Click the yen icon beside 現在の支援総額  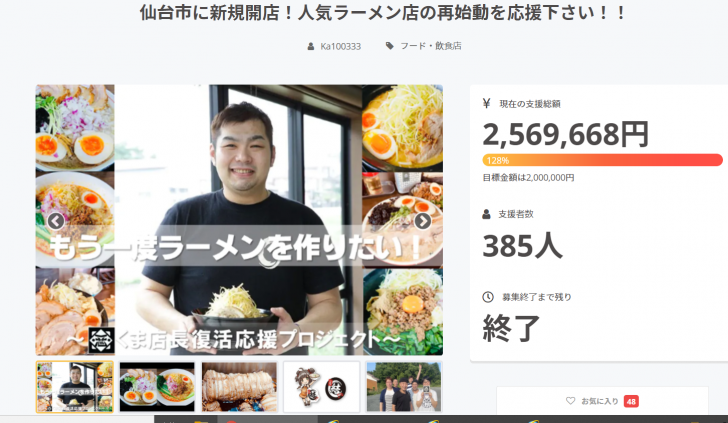[x=487, y=103]
